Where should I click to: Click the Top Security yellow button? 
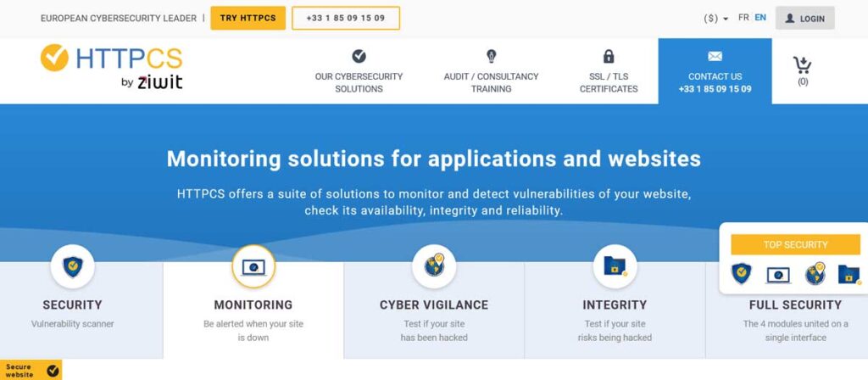795,245
